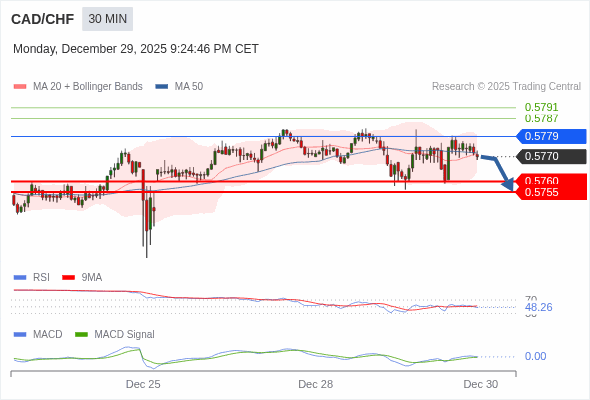Click the 0.5791 resistance level label

tap(541, 107)
